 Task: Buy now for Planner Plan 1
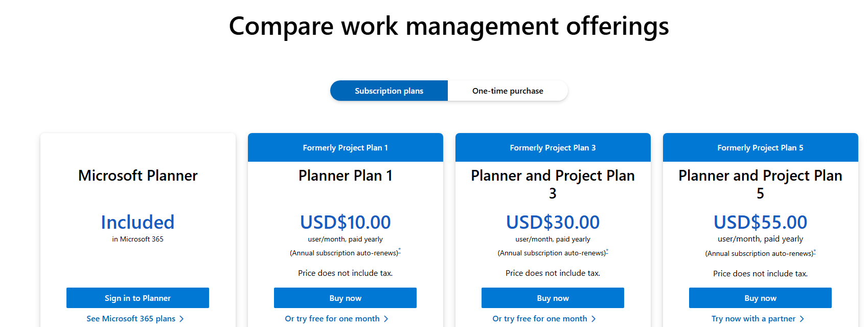point(345,298)
